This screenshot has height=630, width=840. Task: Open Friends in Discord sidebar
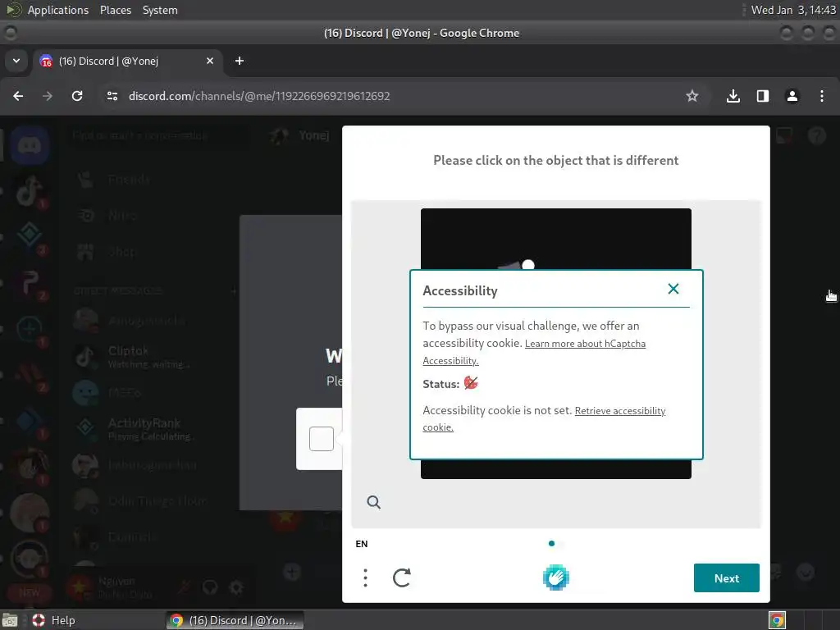[129, 180]
